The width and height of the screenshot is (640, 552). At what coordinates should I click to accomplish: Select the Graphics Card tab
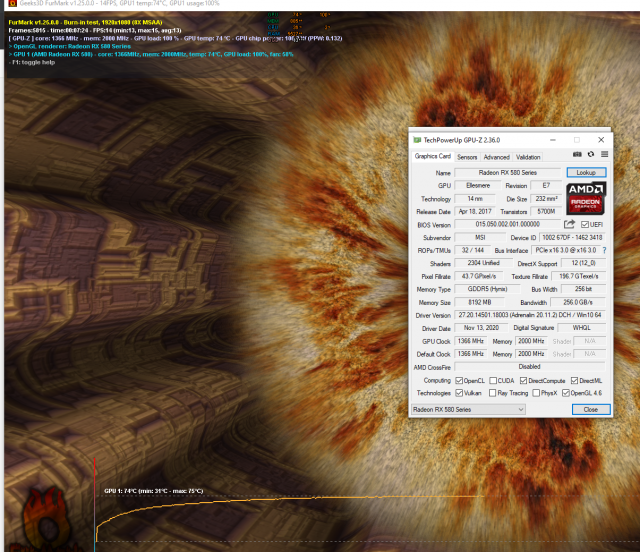pos(433,156)
